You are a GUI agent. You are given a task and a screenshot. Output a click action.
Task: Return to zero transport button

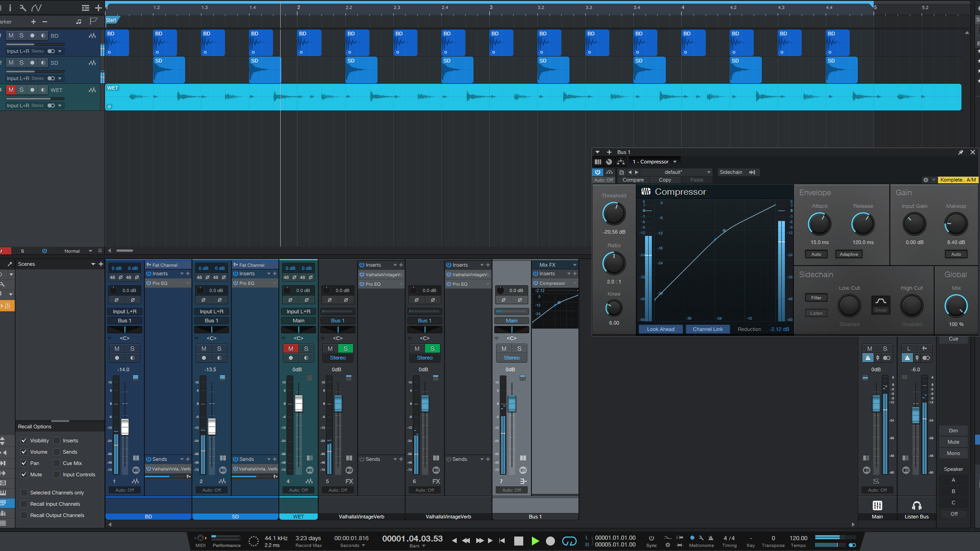click(x=502, y=541)
